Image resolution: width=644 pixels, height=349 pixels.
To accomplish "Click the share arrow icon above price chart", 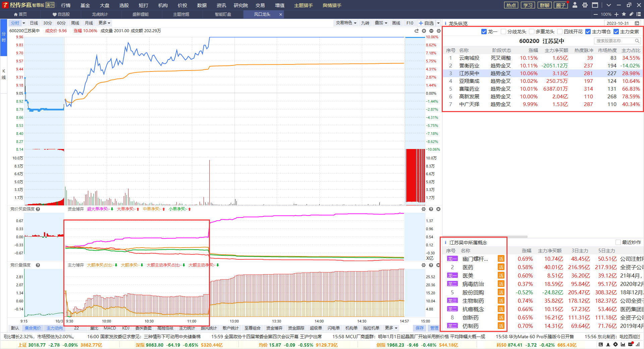I will pos(417,31).
